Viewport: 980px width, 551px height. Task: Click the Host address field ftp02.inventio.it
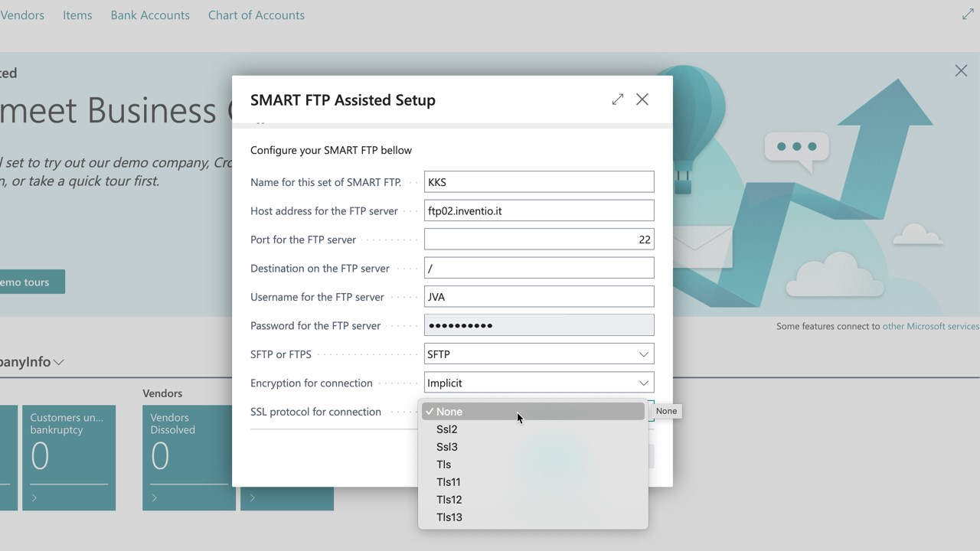pos(539,210)
